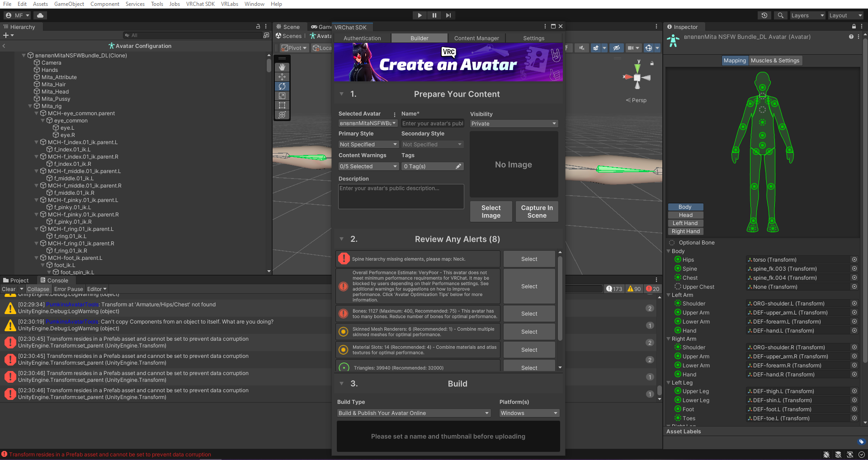Open the Selected Avatar kebab menu
868x460 pixels.
395,114
